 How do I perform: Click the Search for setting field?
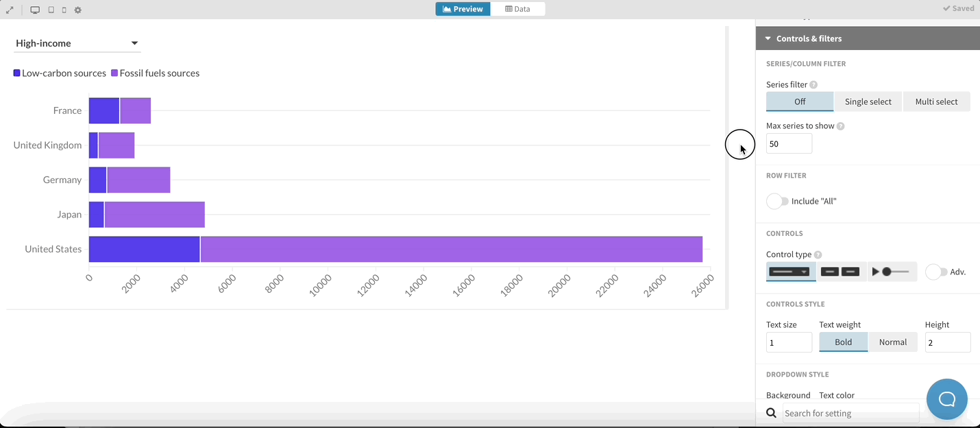(850, 413)
